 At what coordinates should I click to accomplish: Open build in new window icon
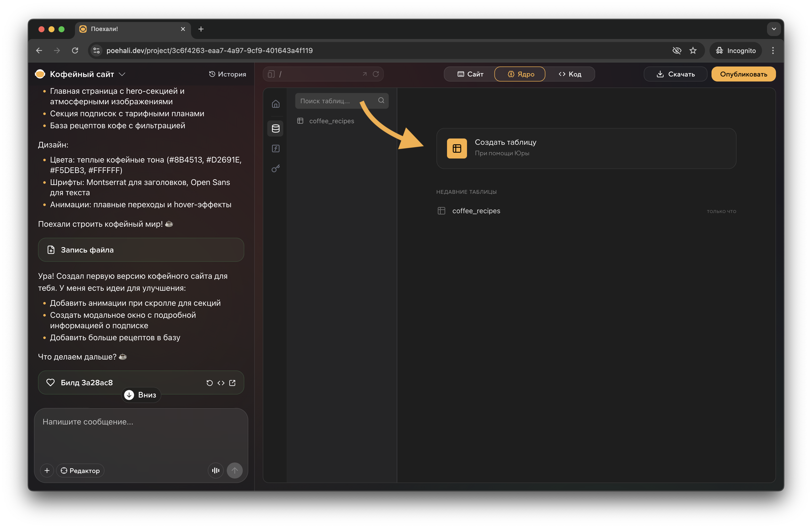point(233,383)
